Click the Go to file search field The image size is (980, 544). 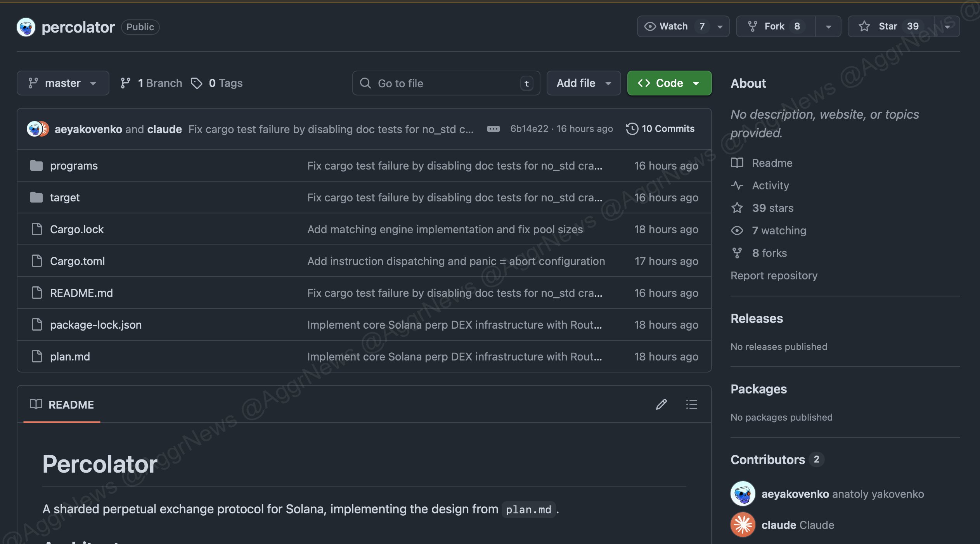point(445,83)
